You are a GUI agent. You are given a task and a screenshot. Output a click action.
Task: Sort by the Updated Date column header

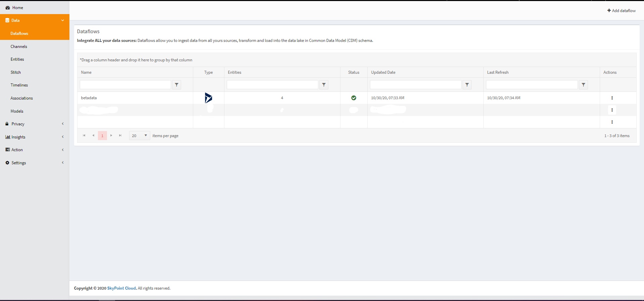click(383, 72)
